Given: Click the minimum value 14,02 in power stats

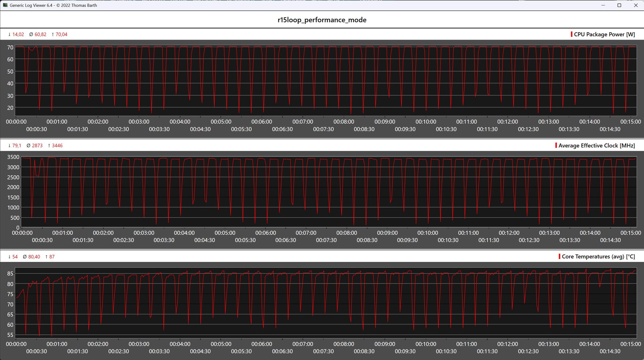Looking at the screenshot, I should coord(18,34).
